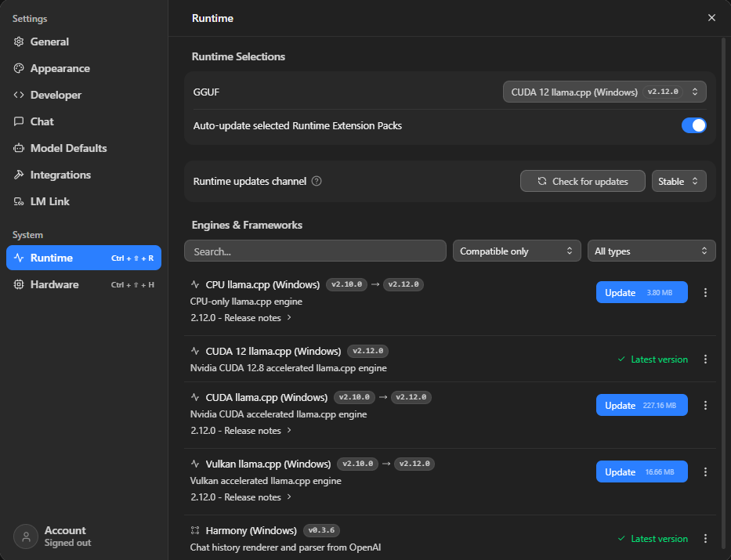Go to General settings
The image size is (731, 560).
click(84, 42)
